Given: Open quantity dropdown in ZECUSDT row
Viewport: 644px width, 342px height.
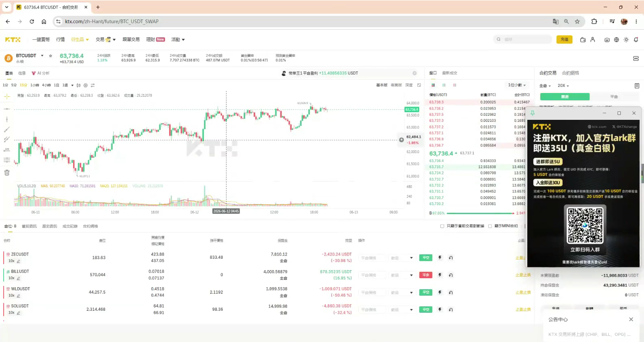Looking at the screenshot, I should [411, 258].
